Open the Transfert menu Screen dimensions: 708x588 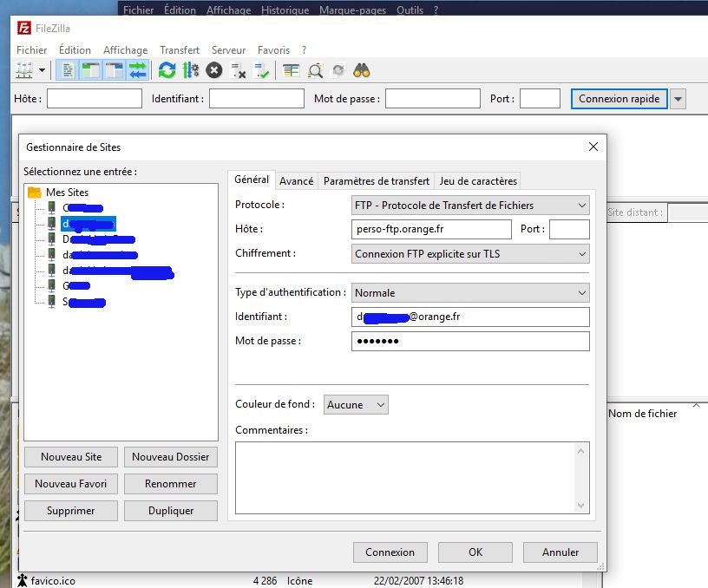click(180, 50)
